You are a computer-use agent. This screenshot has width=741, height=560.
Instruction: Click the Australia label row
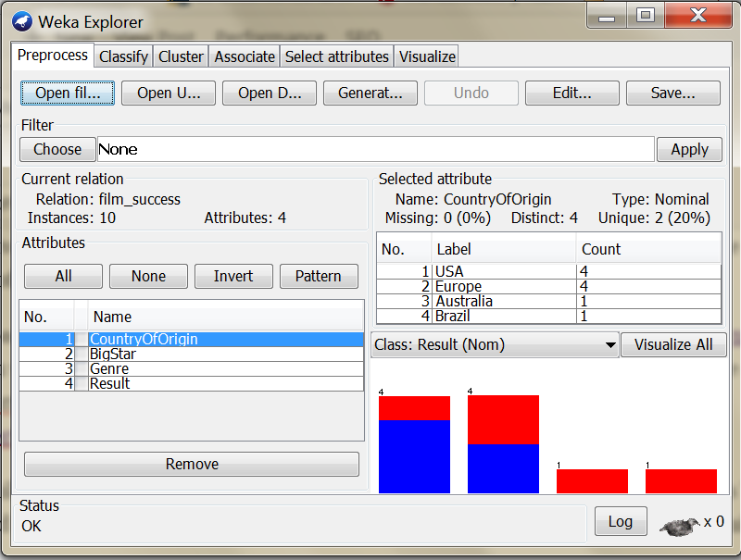pos(548,301)
